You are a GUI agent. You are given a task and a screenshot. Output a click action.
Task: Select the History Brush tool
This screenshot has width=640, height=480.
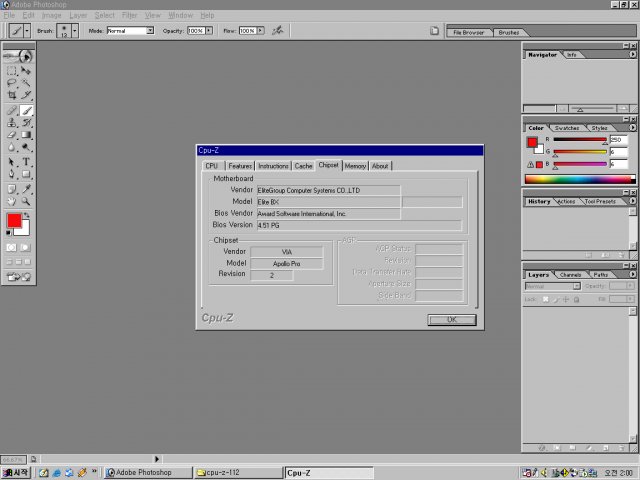pos(26,122)
